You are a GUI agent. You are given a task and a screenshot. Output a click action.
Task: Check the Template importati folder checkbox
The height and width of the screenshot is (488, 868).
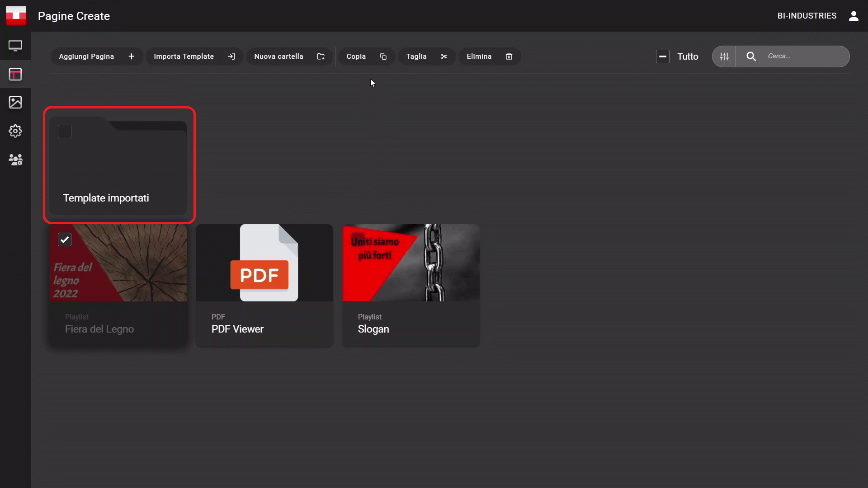(x=65, y=131)
